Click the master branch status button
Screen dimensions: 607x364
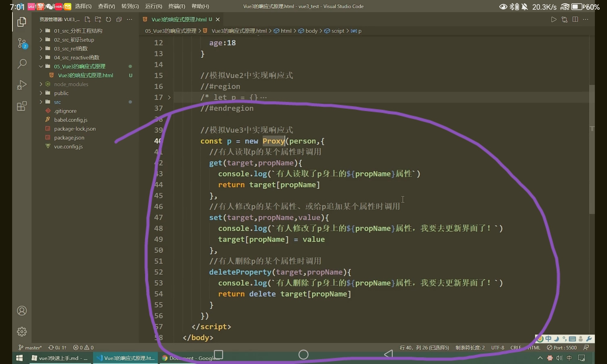point(30,348)
